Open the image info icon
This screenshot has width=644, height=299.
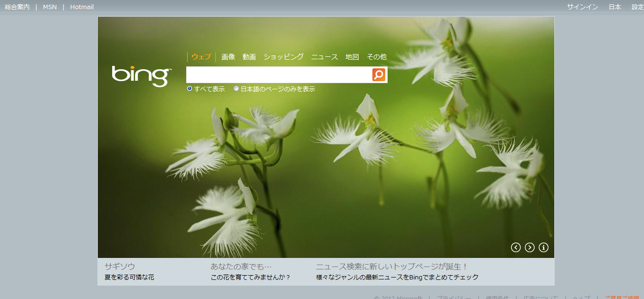point(543,247)
